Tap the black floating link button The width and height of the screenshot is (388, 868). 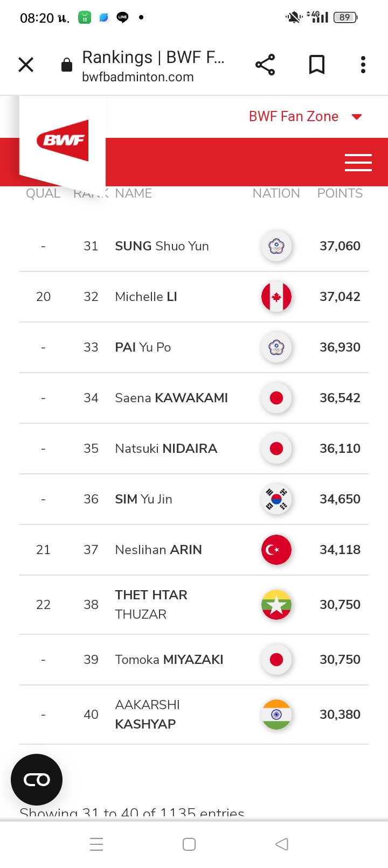37,780
